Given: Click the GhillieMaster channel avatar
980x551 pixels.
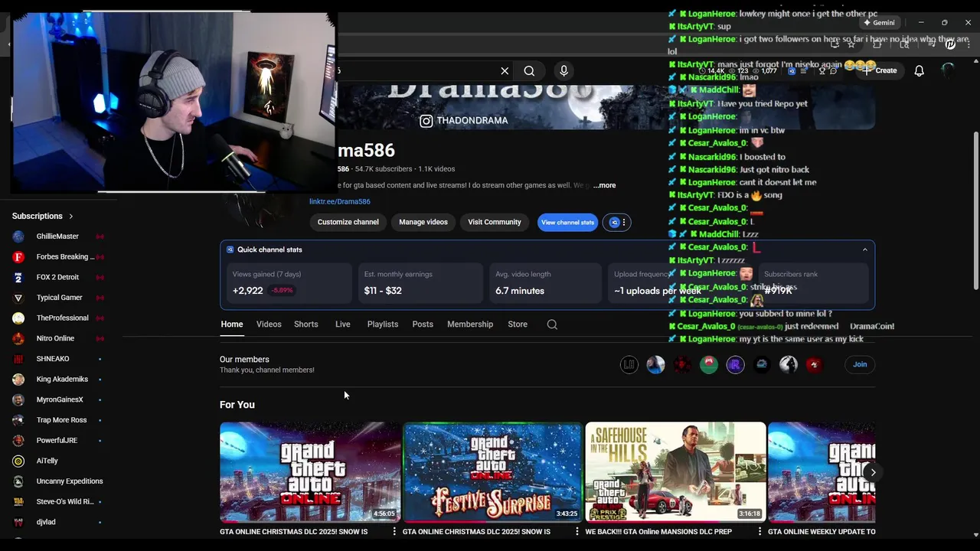Looking at the screenshot, I should 18,236.
